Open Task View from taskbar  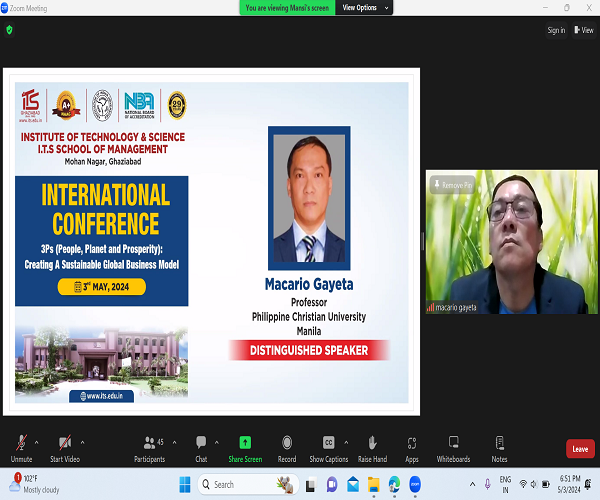click(x=311, y=485)
